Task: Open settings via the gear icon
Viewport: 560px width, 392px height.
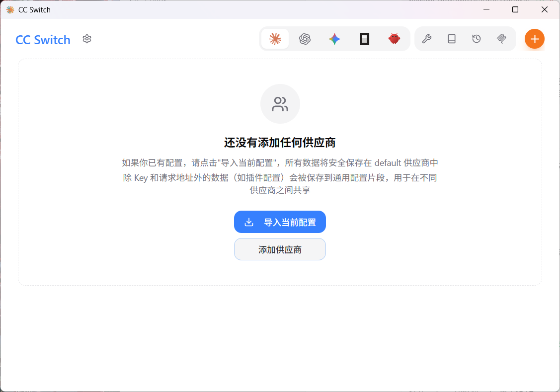Action: tap(87, 39)
